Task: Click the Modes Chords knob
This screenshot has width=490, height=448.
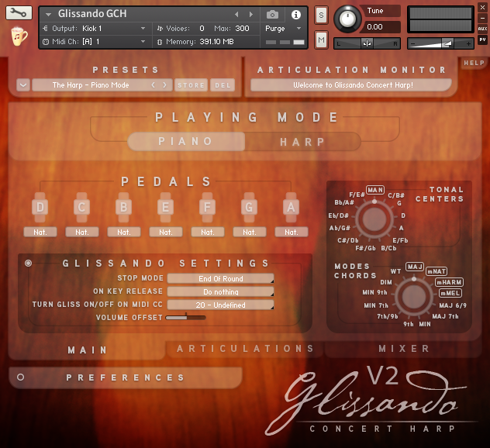Action: coord(414,297)
